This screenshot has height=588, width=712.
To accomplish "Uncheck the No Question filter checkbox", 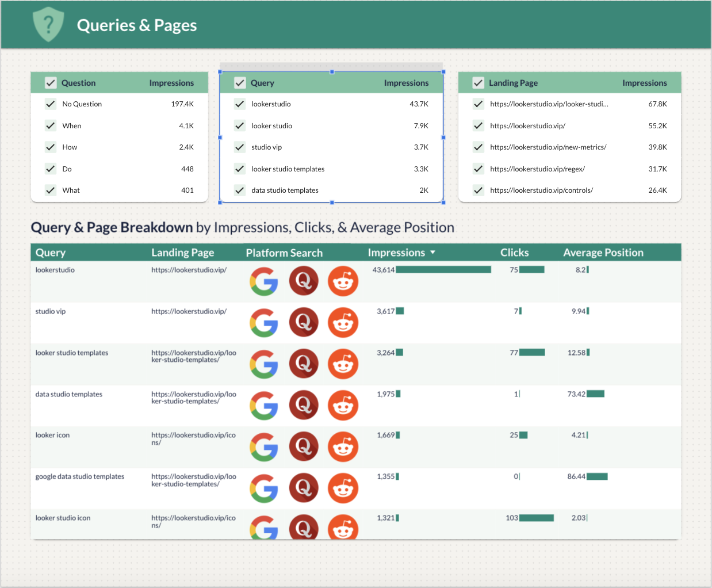I will 51,104.
